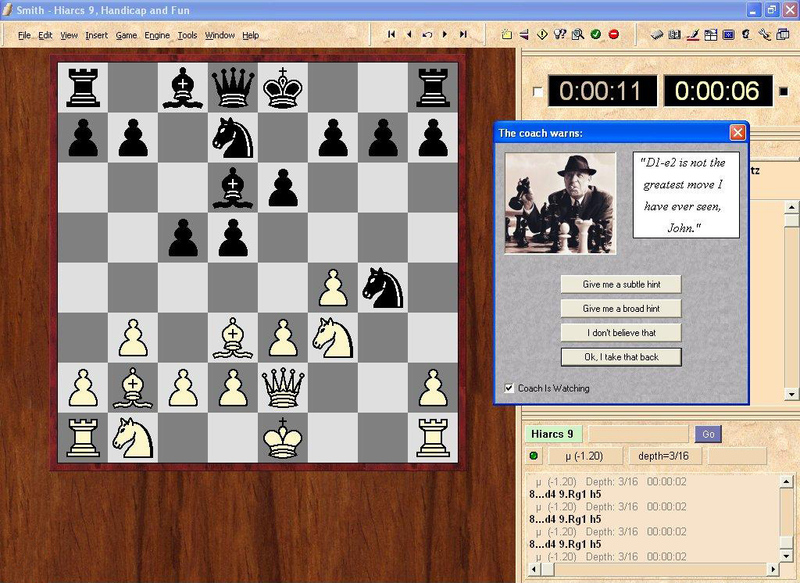Jump to the start of the game
The height and width of the screenshot is (583, 800).
tap(391, 35)
